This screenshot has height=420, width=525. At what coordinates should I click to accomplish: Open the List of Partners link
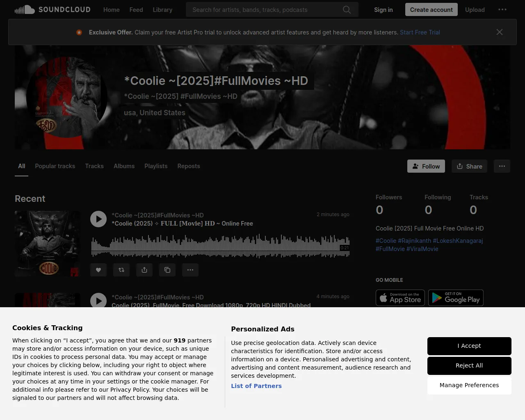[256, 386]
